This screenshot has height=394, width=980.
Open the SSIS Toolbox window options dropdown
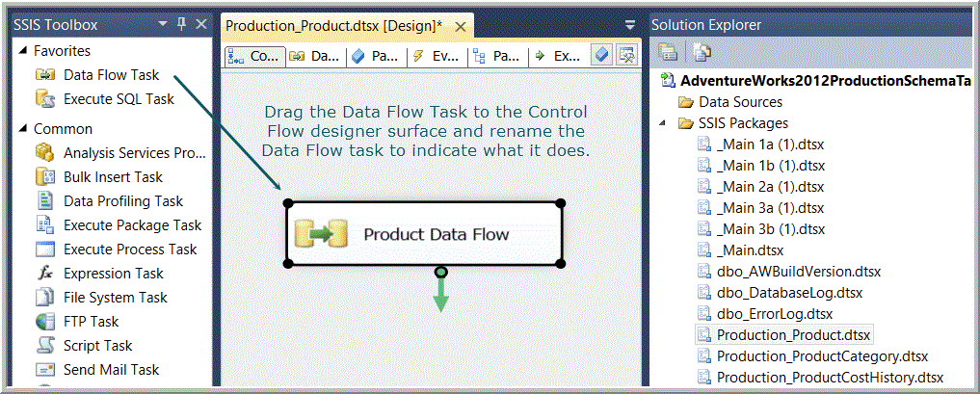pyautogui.click(x=163, y=24)
